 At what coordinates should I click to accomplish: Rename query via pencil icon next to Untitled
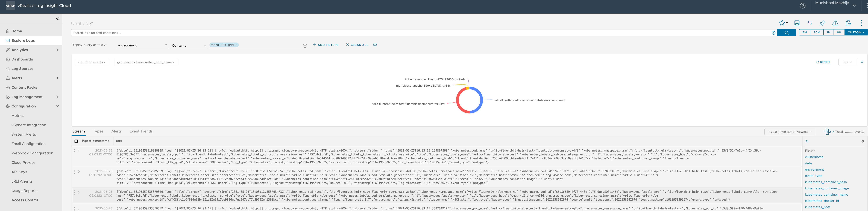click(x=91, y=24)
